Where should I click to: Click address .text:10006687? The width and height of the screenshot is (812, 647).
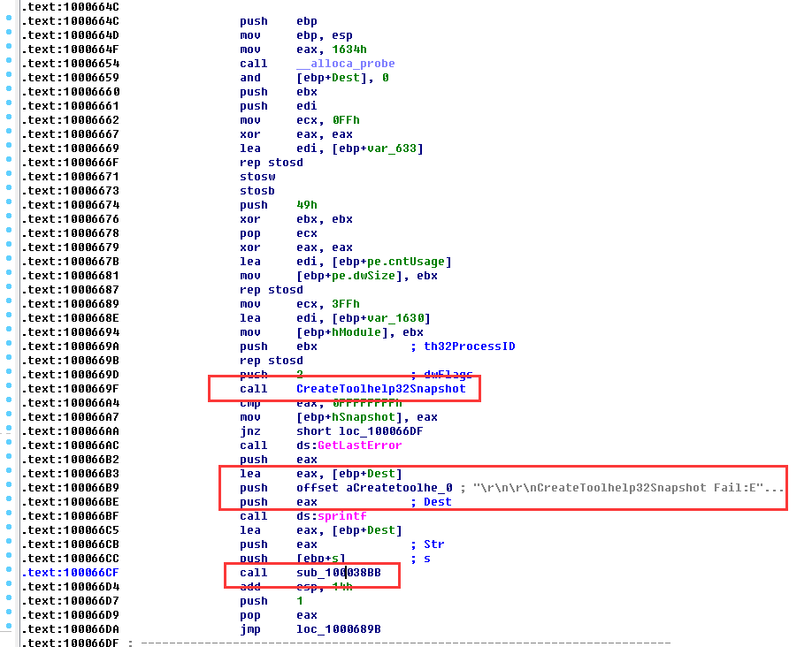click(x=70, y=290)
